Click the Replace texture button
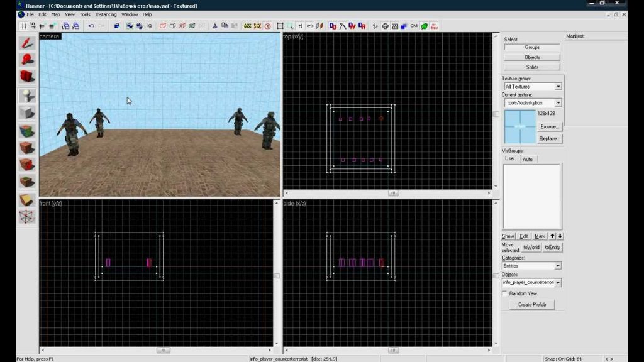This screenshot has height=362, width=644. point(550,138)
